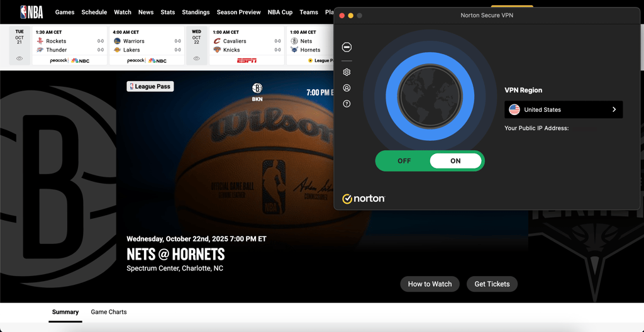This screenshot has height=332, width=644.
Task: Open the Schedule menu item
Action: 94,12
